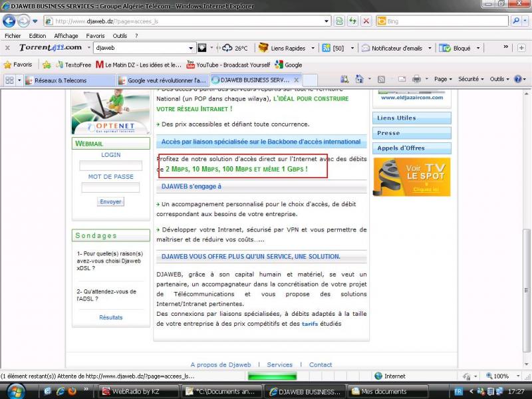532x399 pixels.
Task: Toggle the Bloqué popup blocker button
Action: [455, 48]
